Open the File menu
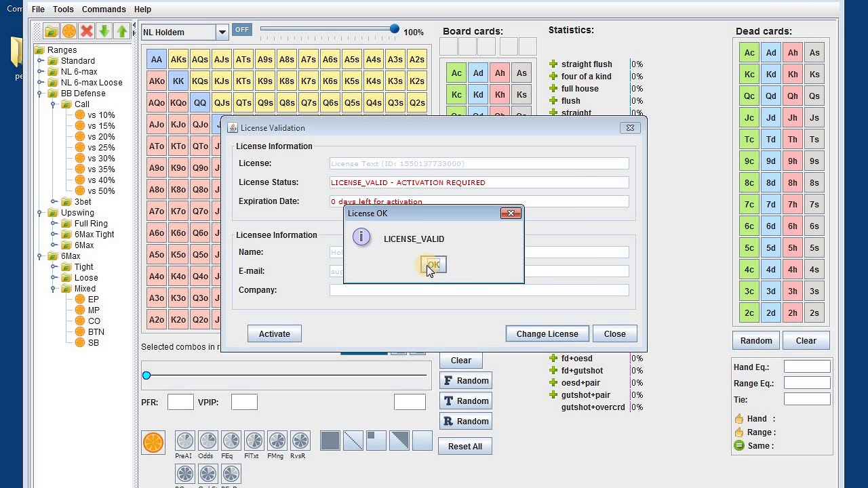The height and width of the screenshot is (488, 868). [x=38, y=9]
